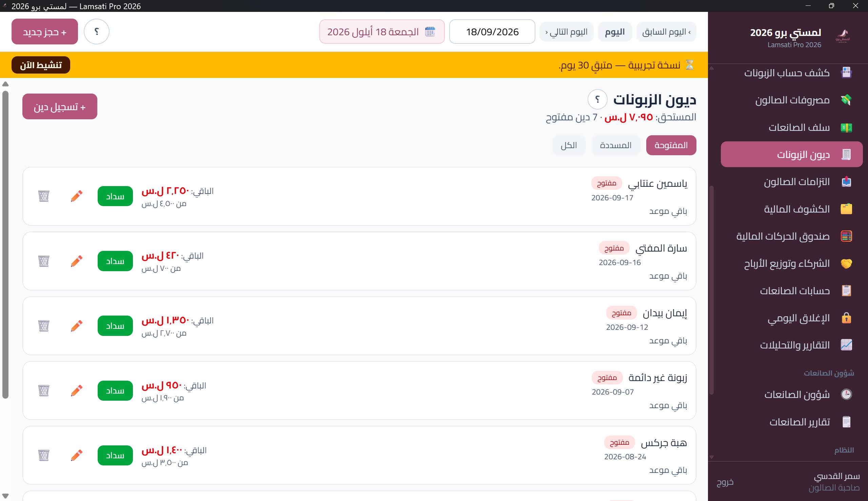Edit زبونة غير دائمة debt pencil icon
The height and width of the screenshot is (501, 868).
click(77, 390)
